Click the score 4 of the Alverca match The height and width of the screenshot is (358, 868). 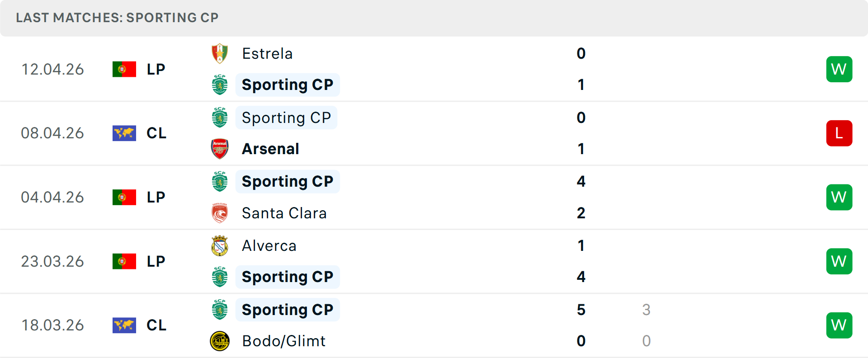581,276
